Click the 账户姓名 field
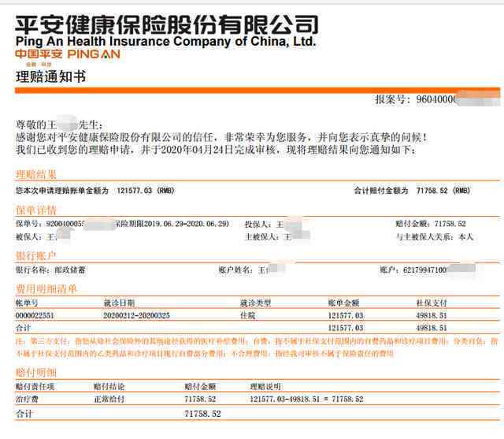Screen dimensions: 504x439 point(252,270)
